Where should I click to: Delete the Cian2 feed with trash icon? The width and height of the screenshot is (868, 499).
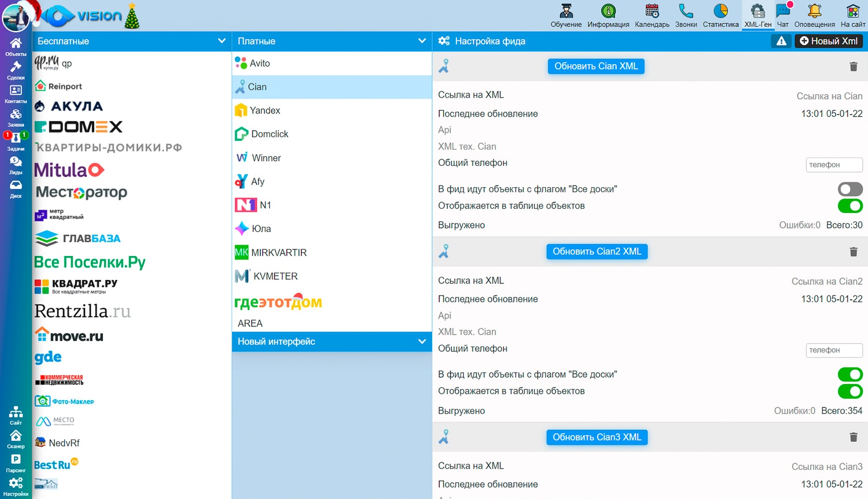click(853, 252)
